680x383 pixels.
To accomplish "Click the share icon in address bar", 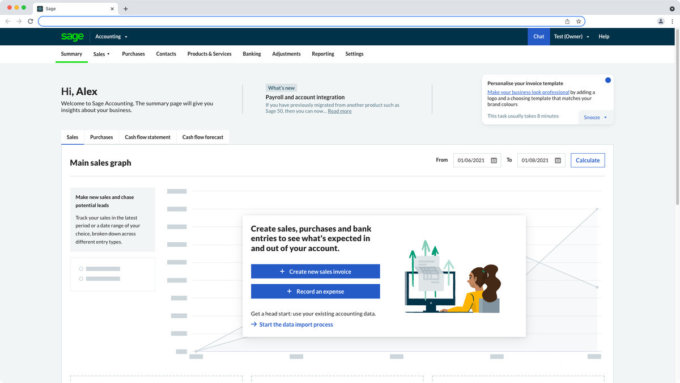I will point(567,21).
